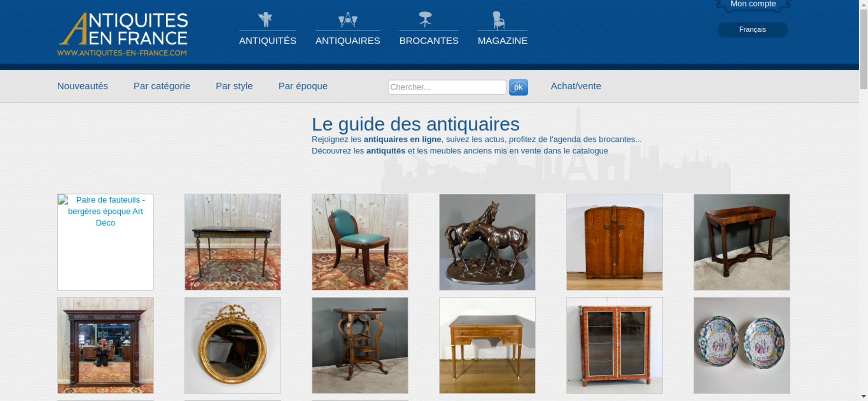Open the broken-image Paire de fauteuils thumbnail

[x=105, y=242]
